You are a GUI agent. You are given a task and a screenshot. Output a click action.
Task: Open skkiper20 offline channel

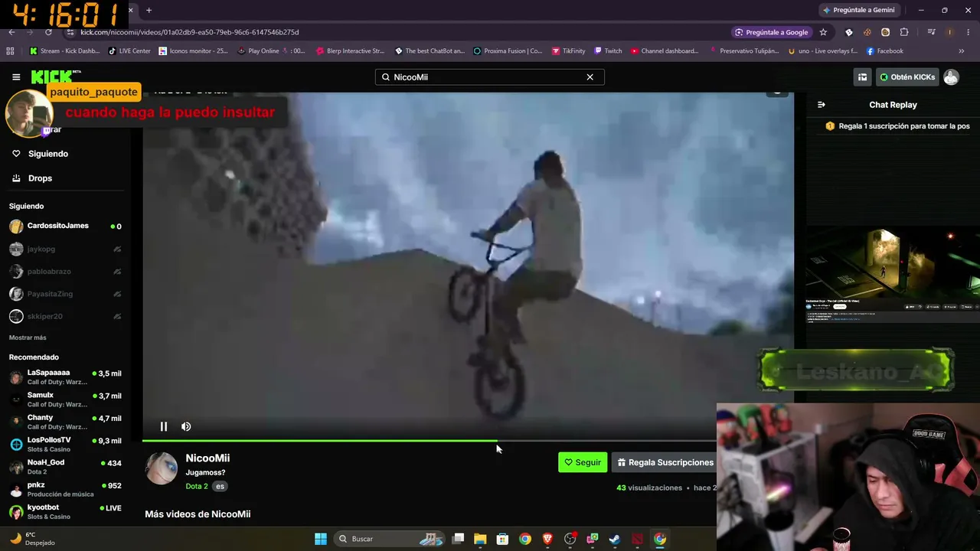coord(65,316)
